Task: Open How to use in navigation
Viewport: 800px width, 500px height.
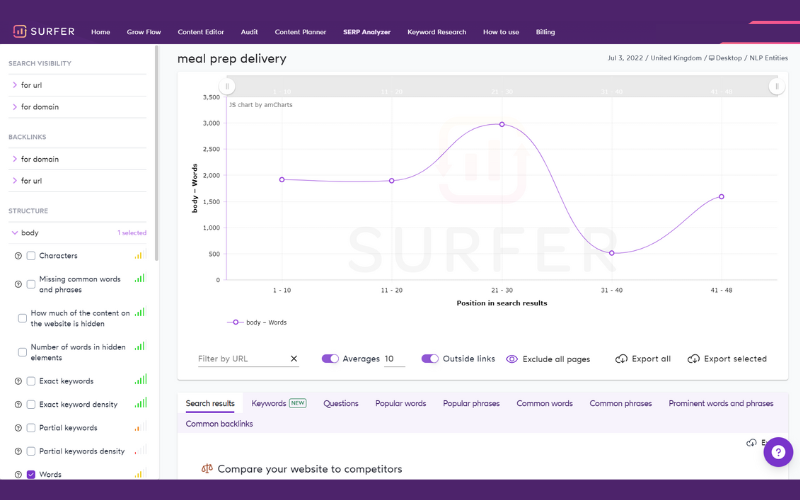Action: point(501,32)
